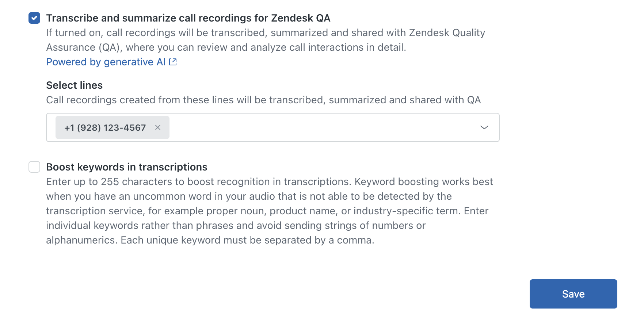Save the transcription settings
Screen dimensions: 644x314
pyautogui.click(x=573, y=294)
